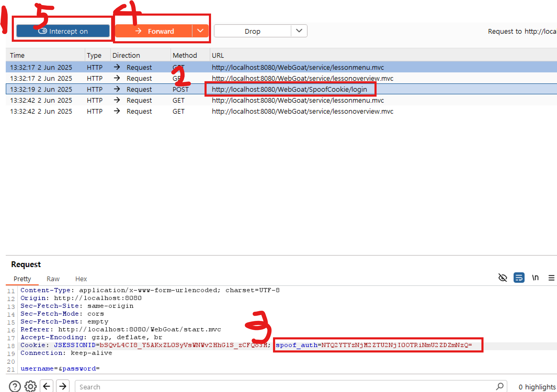Select the Pretty tab
The image size is (557, 392).
(x=22, y=279)
